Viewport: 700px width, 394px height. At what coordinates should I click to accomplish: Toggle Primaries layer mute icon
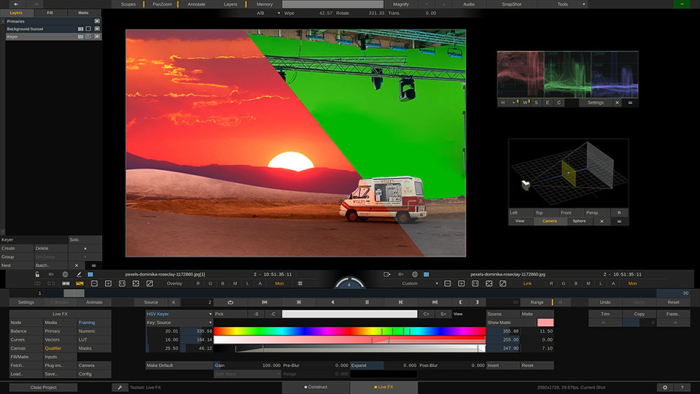pyautogui.click(x=97, y=21)
